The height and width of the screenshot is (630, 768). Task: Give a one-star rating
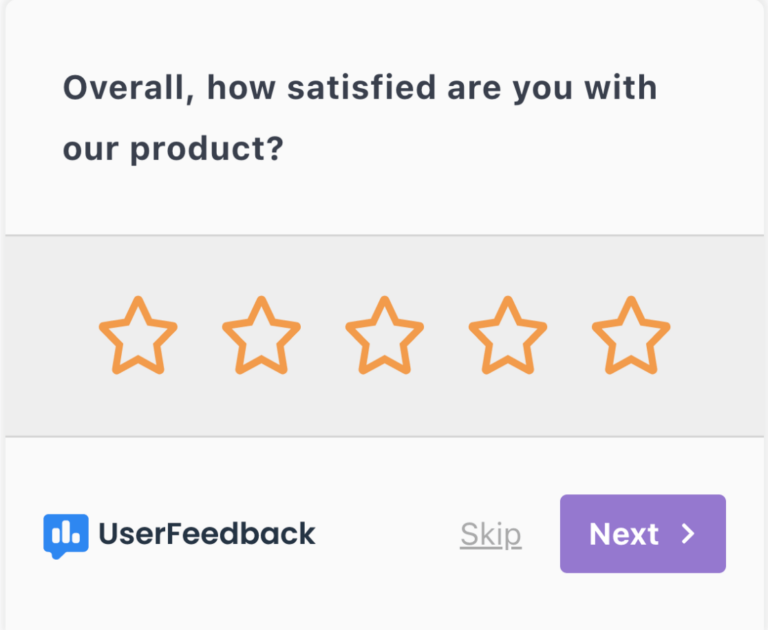[138, 336]
